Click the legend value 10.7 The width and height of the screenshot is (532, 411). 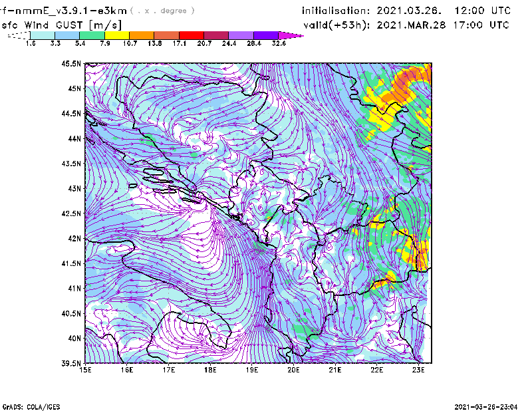coord(130,43)
